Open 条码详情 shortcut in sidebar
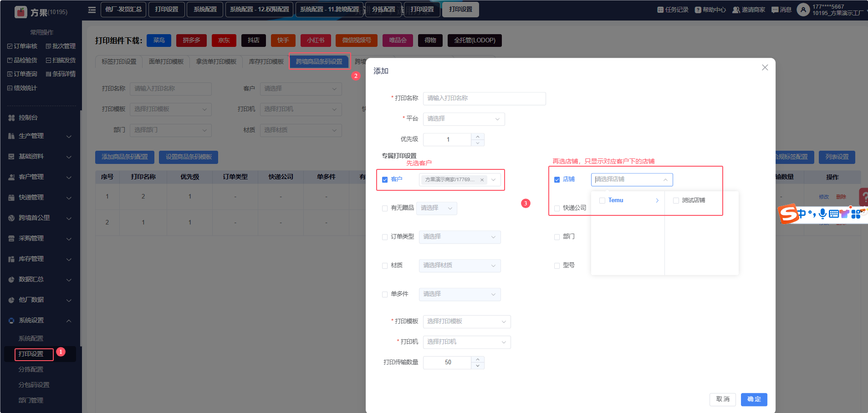Screen dimensions: 868x413 pyautogui.click(x=61, y=74)
